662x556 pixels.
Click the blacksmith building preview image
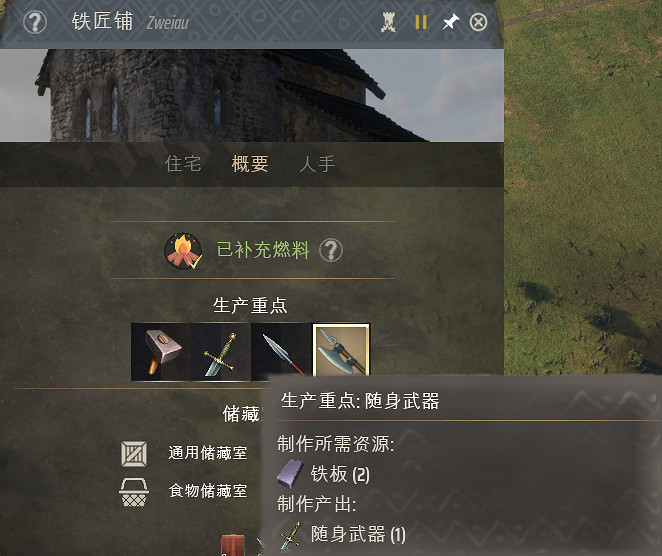tap(252, 95)
